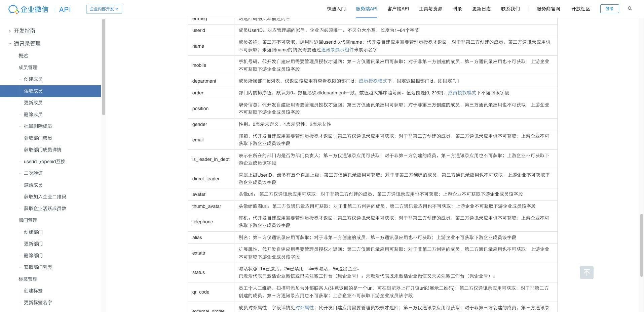Open the 创建成员 sidebar page
Image resolution: width=644 pixels, height=312 pixels.
tap(33, 79)
